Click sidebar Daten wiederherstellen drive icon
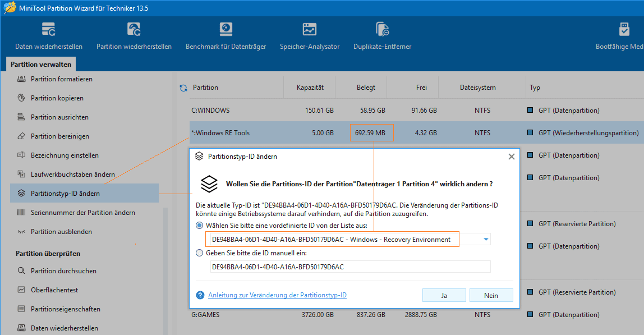The width and height of the screenshot is (644, 335). [x=21, y=328]
